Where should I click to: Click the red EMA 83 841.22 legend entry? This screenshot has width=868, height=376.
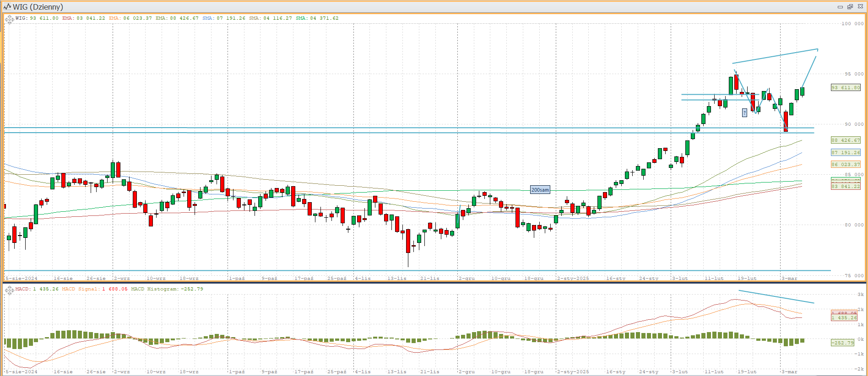pos(83,18)
